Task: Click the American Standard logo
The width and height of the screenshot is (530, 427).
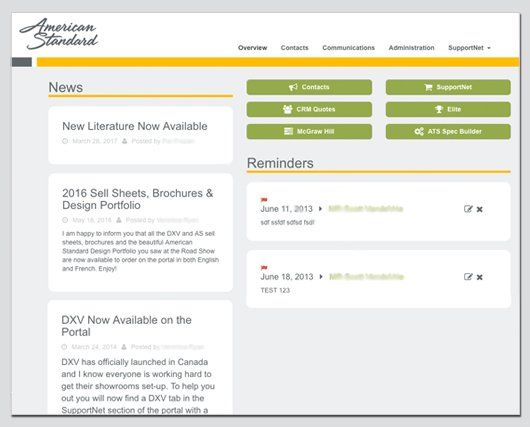Action: pyautogui.click(x=59, y=34)
